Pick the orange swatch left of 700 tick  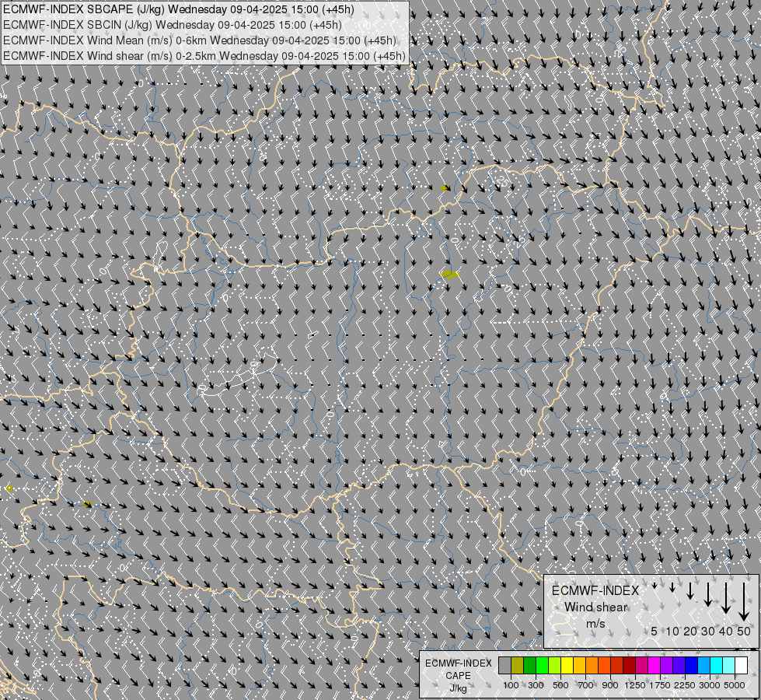592,665
